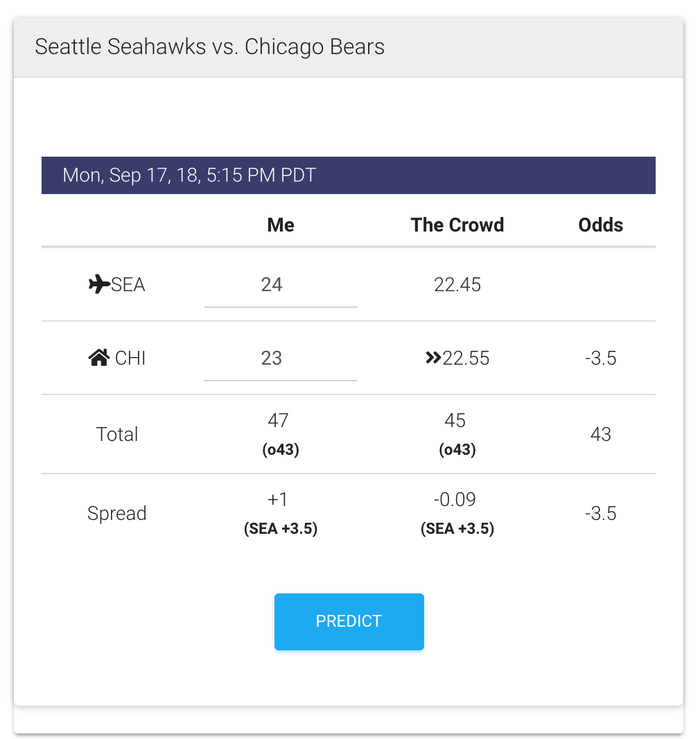700x739 pixels.
Task: Click my spread value +1
Action: [278, 500]
